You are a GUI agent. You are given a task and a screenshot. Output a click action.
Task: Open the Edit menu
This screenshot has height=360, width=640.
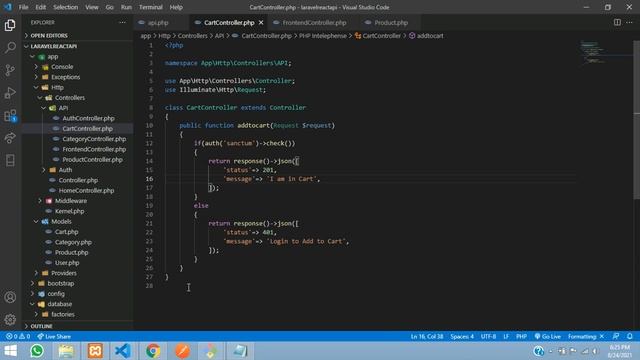[x=40, y=7]
